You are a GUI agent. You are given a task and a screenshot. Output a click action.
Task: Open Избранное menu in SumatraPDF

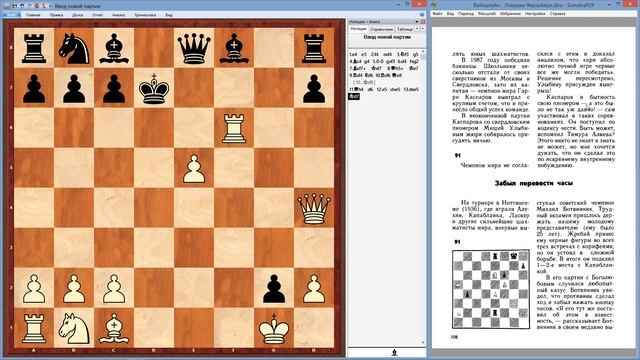click(510, 13)
